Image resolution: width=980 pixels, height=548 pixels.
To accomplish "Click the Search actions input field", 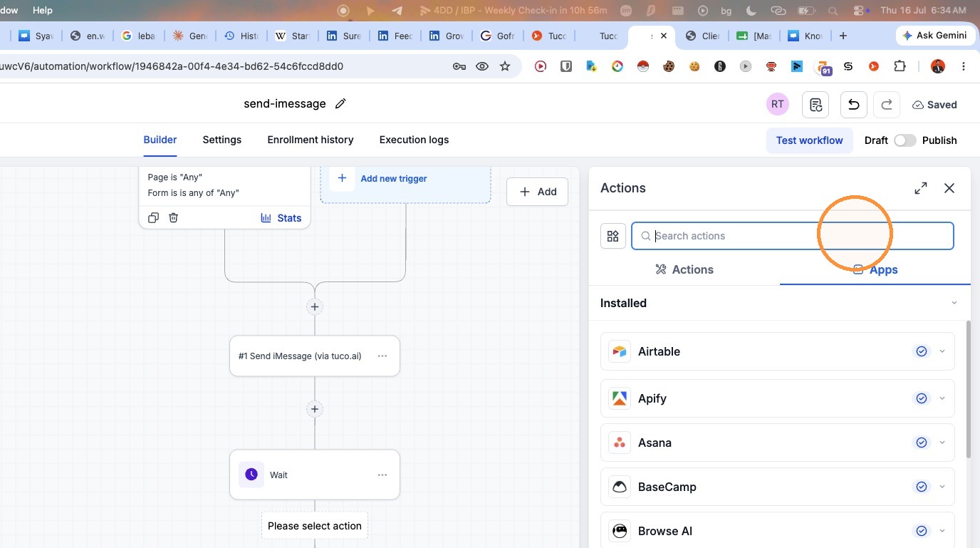I will pos(792,236).
